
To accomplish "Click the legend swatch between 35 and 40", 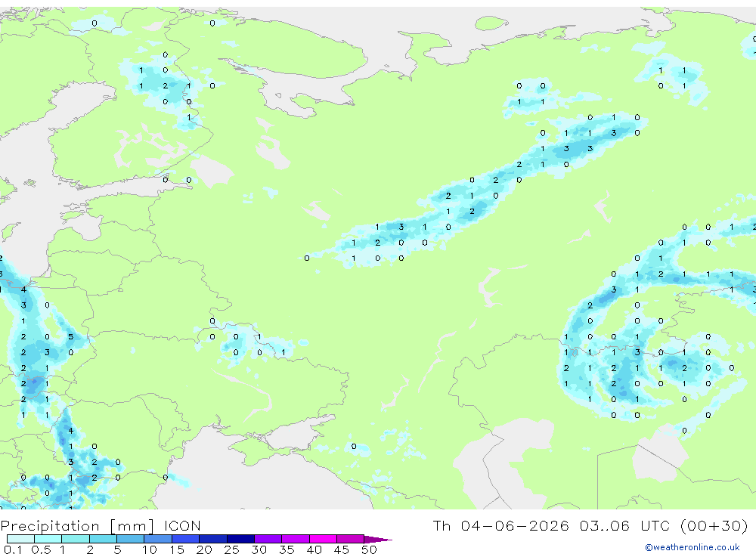I will [x=296, y=539].
